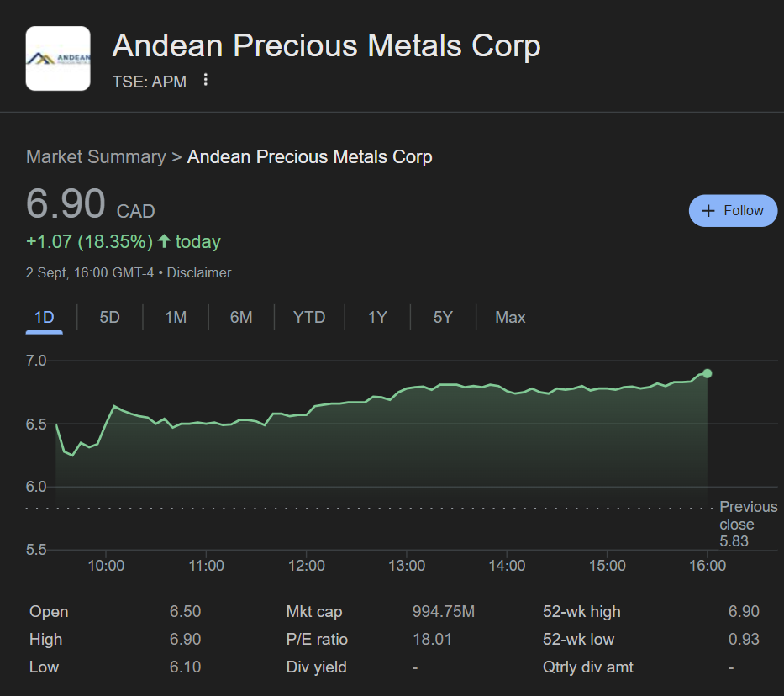Click the Andean Precious Metals Corp title
This screenshot has height=696, width=784.
click(326, 46)
